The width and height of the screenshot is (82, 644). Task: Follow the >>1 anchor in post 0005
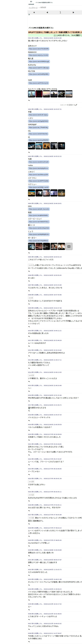point(31,265)
